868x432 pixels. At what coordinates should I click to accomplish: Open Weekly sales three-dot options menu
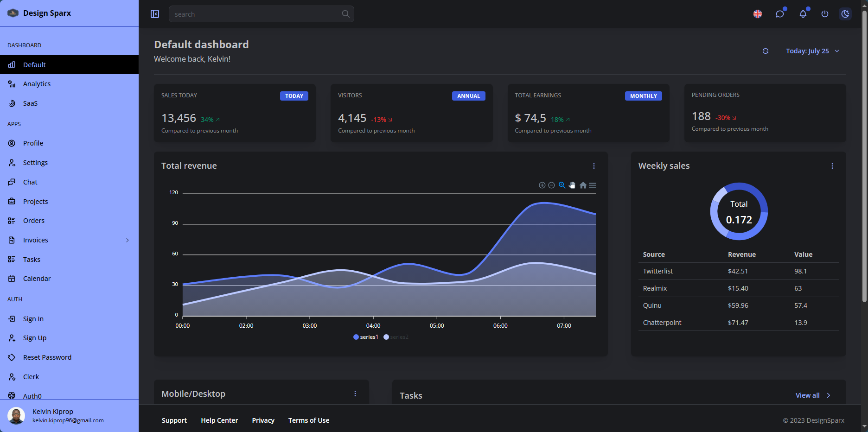click(832, 166)
